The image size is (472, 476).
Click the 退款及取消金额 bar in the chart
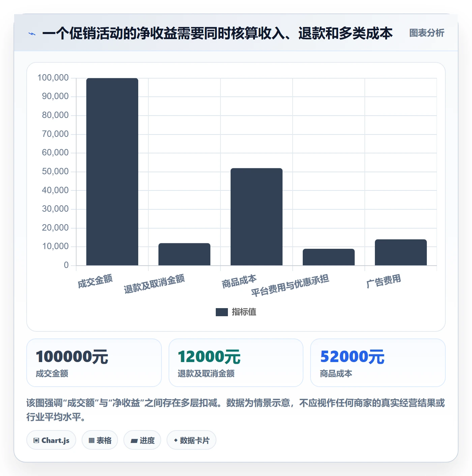coord(184,254)
